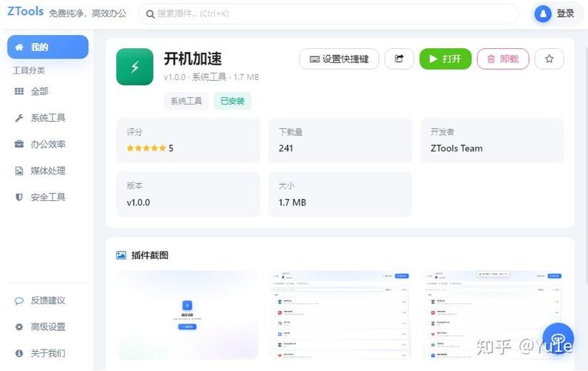Select the 办公效率 category
This screenshot has height=371, width=588.
pyautogui.click(x=47, y=144)
